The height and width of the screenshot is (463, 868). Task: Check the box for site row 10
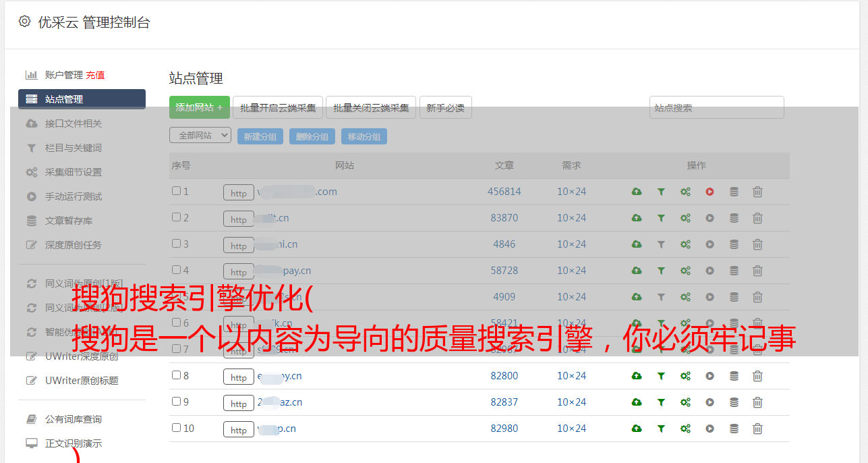click(176, 428)
